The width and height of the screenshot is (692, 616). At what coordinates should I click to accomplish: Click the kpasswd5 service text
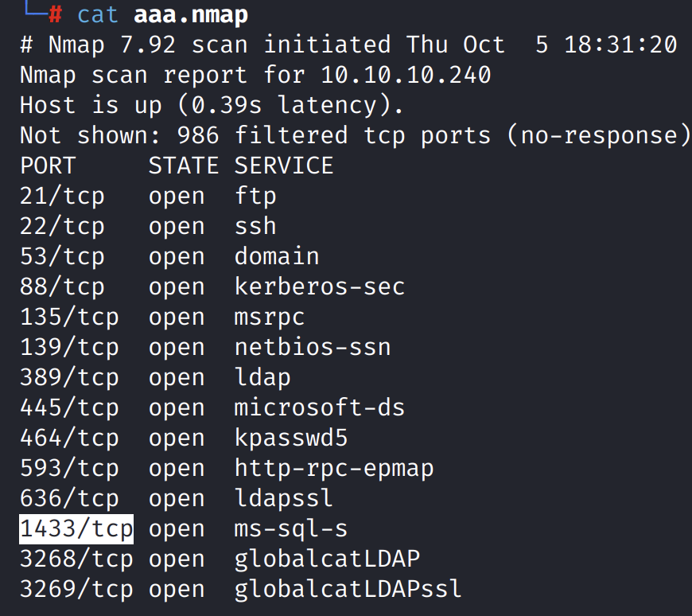coord(290,439)
